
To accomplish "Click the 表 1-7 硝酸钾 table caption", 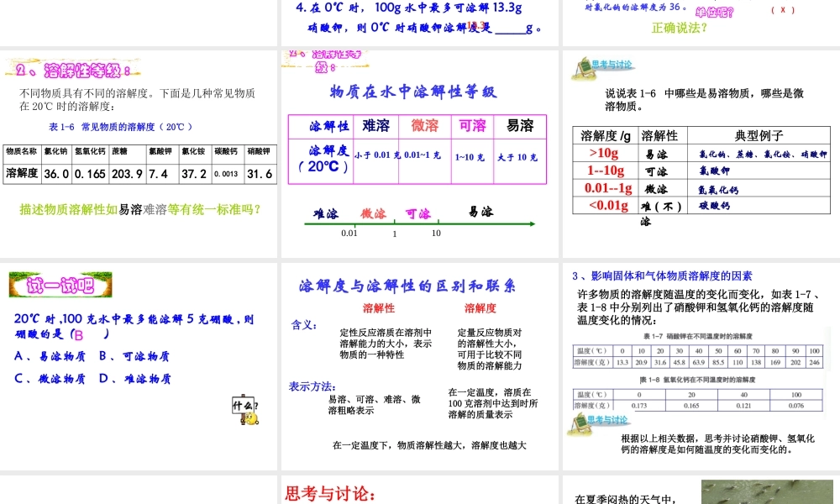I will point(698,336).
